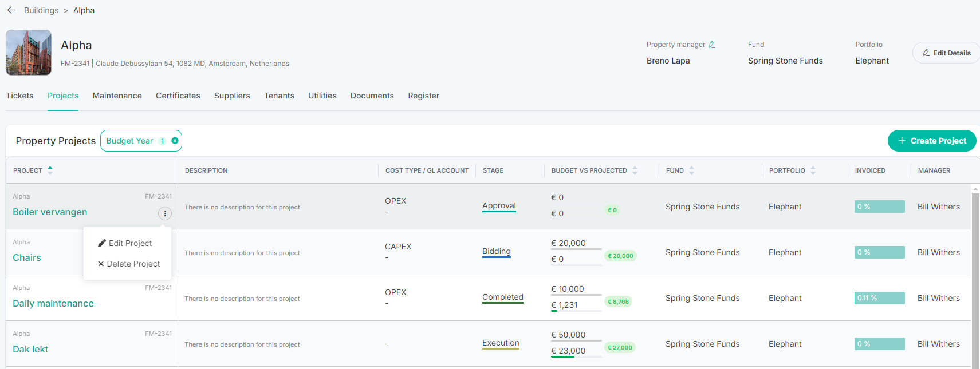
Task: Go back using the left arrow icon
Action: [x=11, y=10]
